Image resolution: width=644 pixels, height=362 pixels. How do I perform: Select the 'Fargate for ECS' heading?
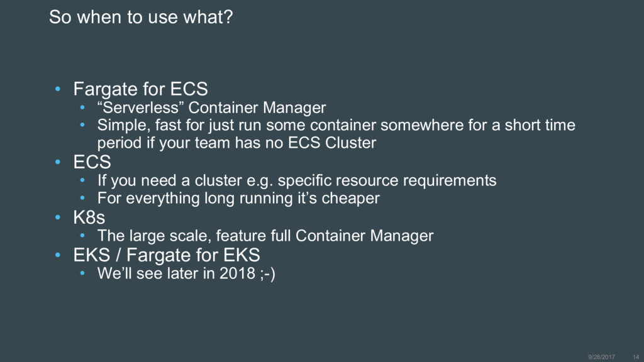click(140, 89)
